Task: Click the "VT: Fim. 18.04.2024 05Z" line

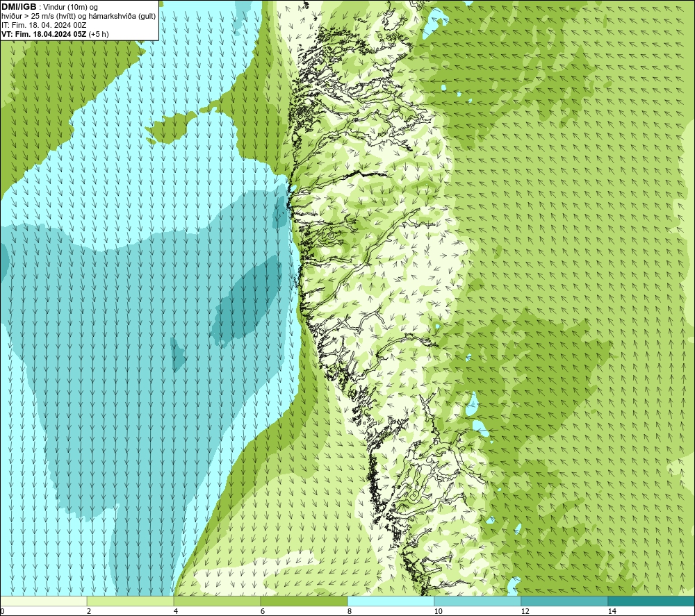Action: click(x=44, y=34)
